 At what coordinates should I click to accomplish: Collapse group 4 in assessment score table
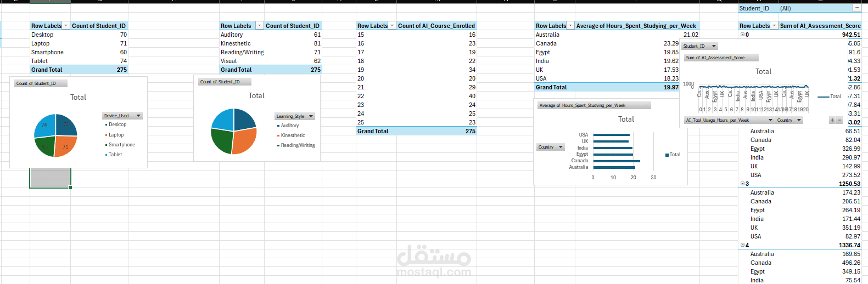tap(743, 245)
